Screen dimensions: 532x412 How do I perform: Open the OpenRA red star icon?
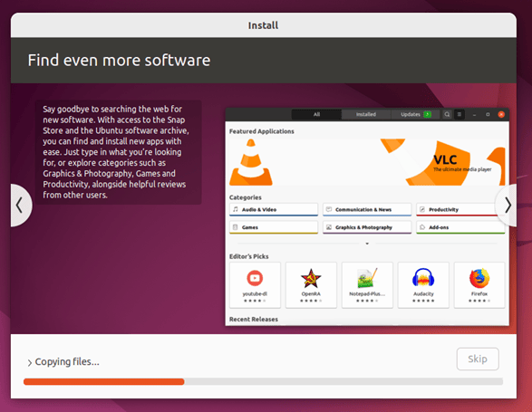tap(311, 278)
